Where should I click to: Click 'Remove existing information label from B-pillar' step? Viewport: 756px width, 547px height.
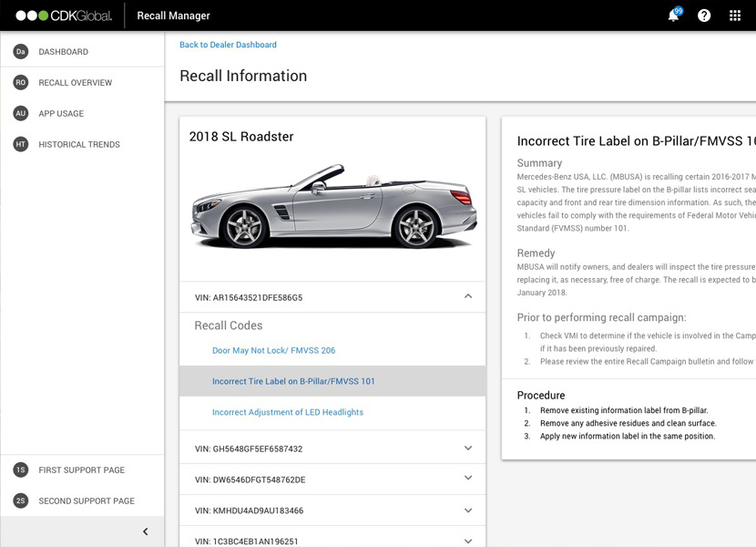[624, 410]
